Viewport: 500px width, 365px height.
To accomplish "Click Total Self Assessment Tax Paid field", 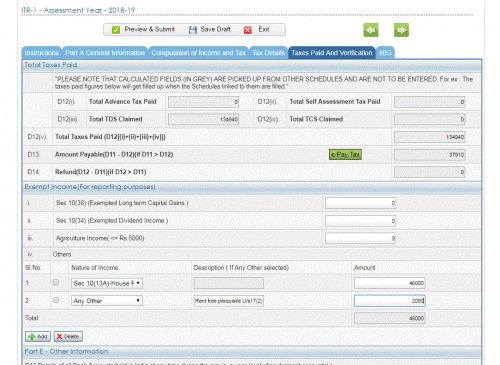I will tap(429, 102).
